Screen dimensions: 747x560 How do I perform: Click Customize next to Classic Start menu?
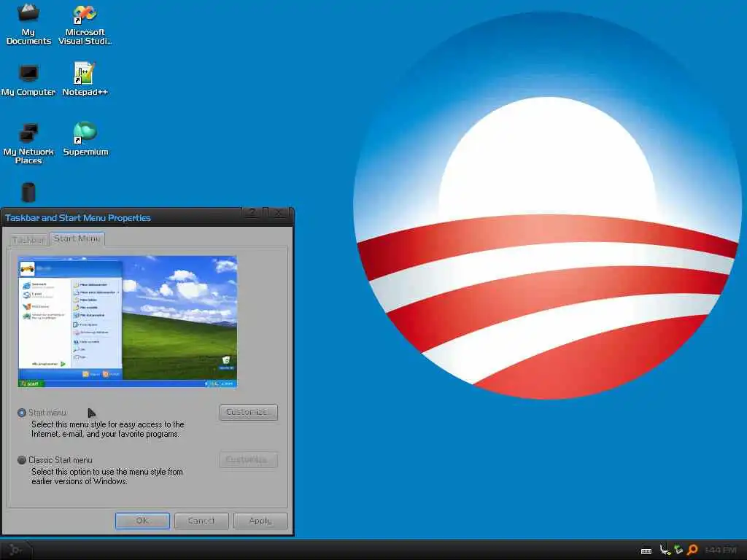249,459
